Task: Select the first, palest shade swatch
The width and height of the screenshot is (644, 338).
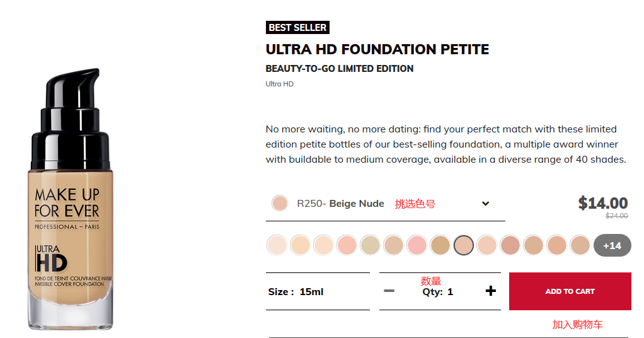Action: (x=277, y=245)
